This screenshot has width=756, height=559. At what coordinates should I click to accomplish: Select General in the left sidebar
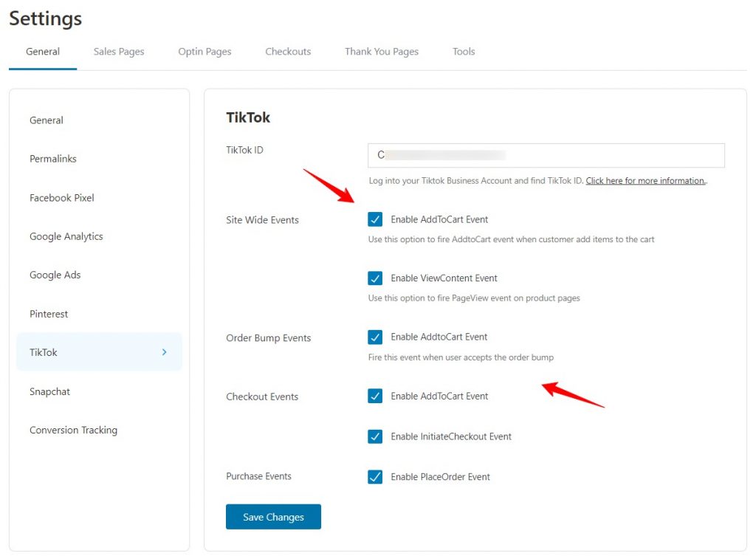pos(100,120)
